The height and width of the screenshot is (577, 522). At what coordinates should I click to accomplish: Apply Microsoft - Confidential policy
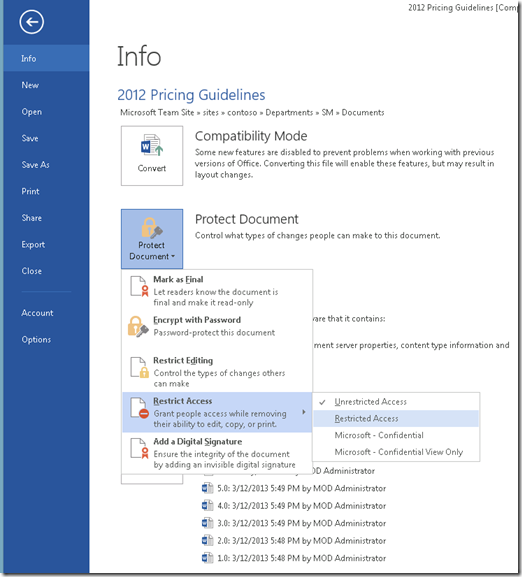coord(396,435)
